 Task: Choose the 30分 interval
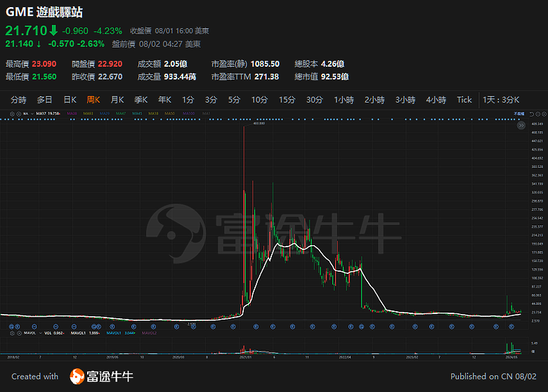tap(315, 100)
